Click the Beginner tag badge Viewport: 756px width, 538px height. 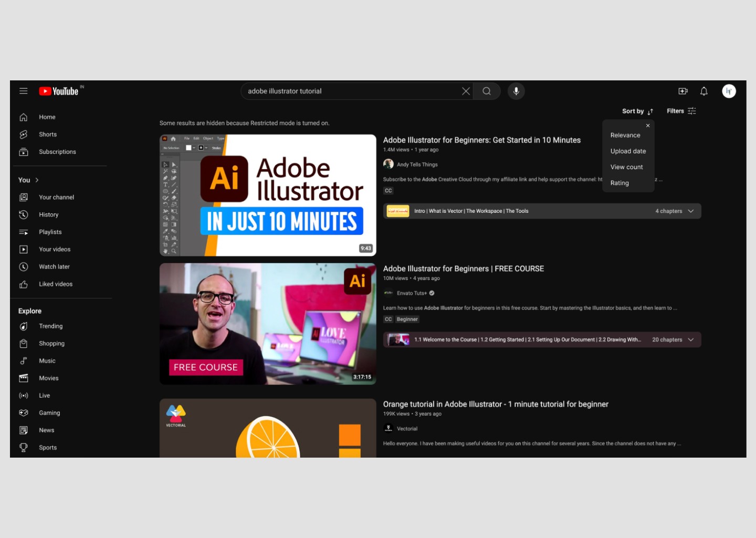click(x=407, y=319)
